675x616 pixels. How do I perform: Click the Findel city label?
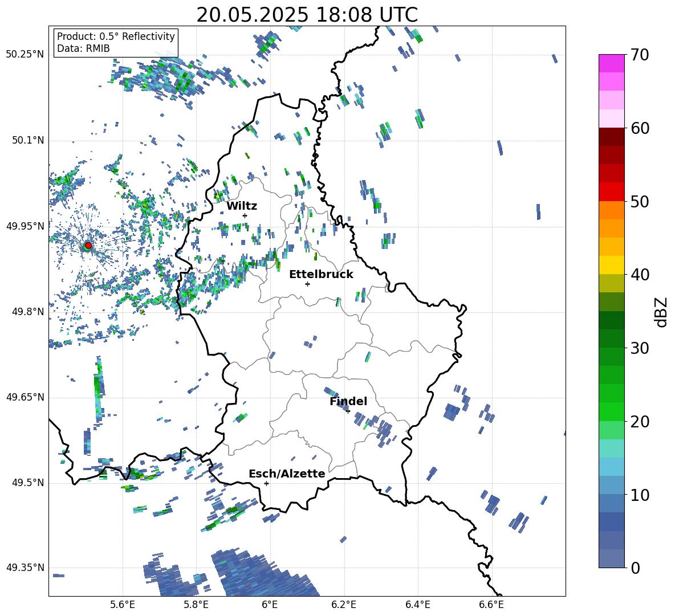click(348, 401)
